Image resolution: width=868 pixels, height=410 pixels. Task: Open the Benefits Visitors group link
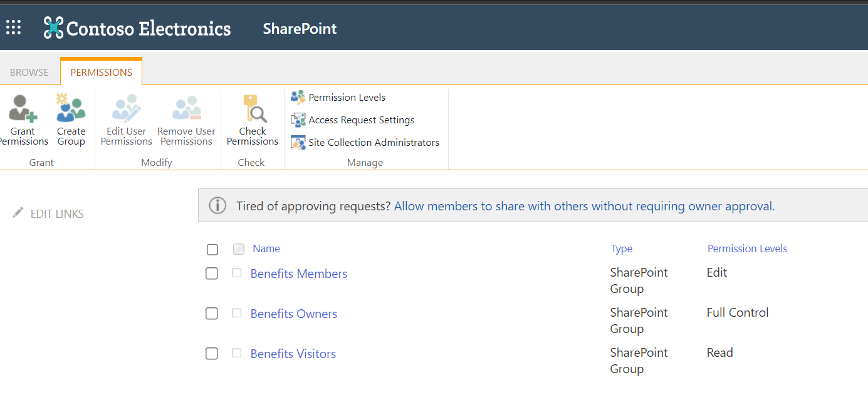coord(293,354)
